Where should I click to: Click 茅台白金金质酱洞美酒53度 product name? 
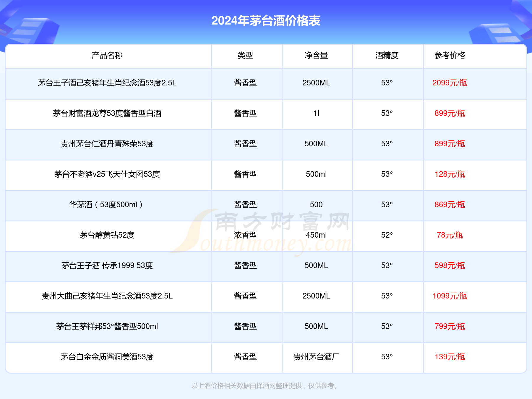pyautogui.click(x=107, y=357)
